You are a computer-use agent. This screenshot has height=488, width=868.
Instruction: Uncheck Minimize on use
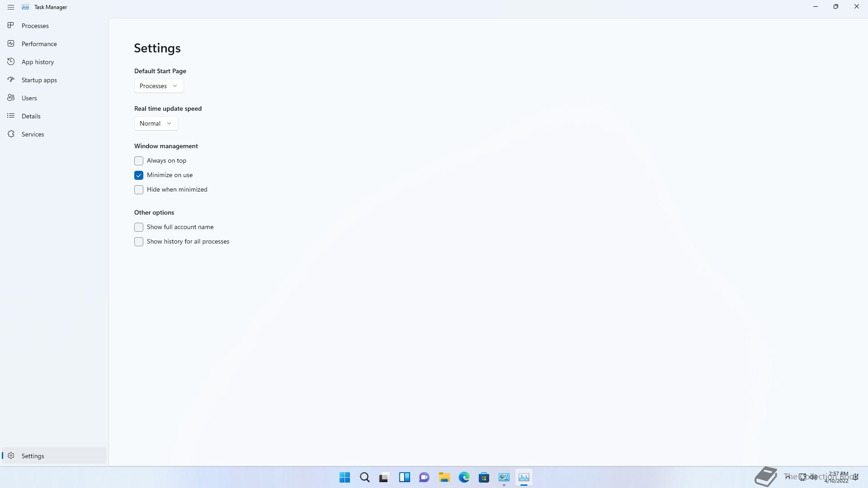pyautogui.click(x=139, y=175)
